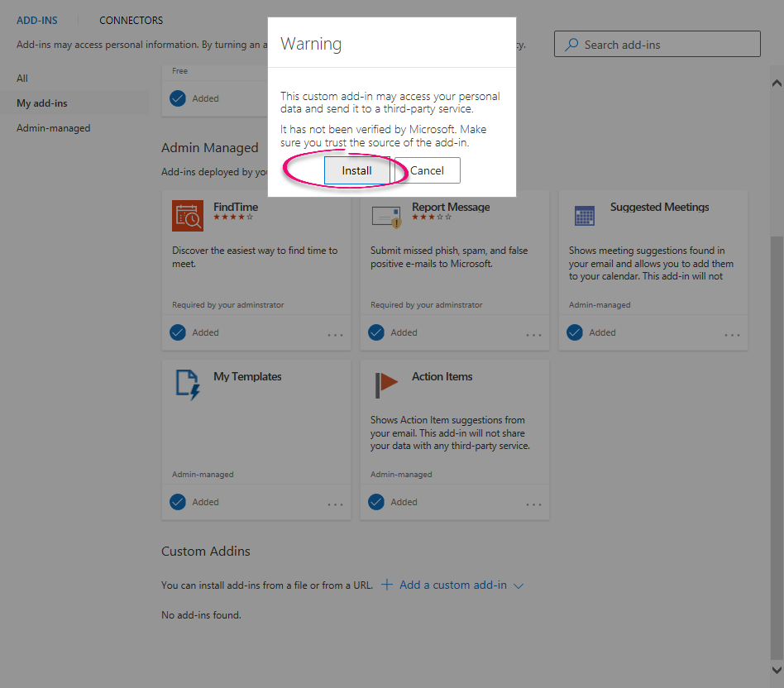Open My Templates more options ellipsis
Image resolution: width=784 pixels, height=688 pixels.
click(335, 504)
